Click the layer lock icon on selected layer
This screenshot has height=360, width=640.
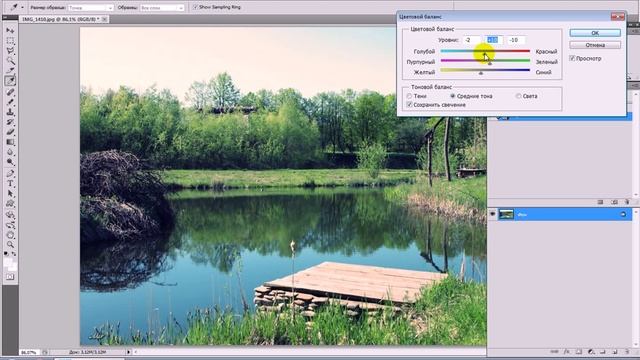click(623, 214)
